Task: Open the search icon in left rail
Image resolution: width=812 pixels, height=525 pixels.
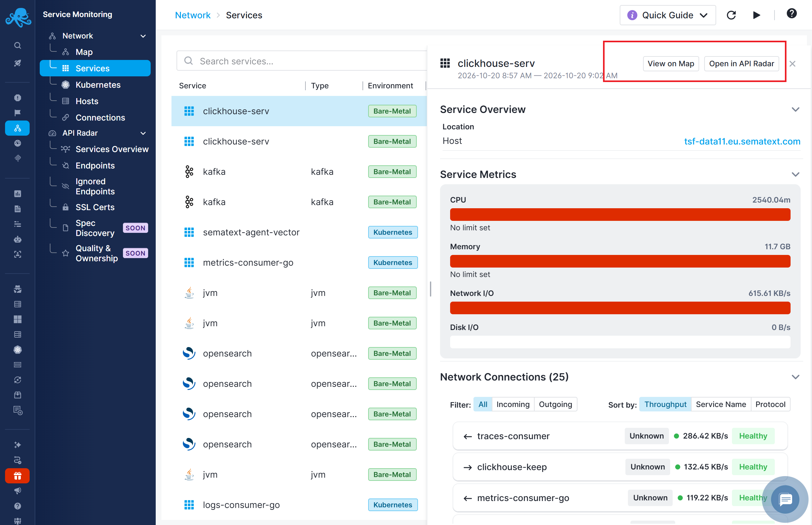Action: point(17,45)
